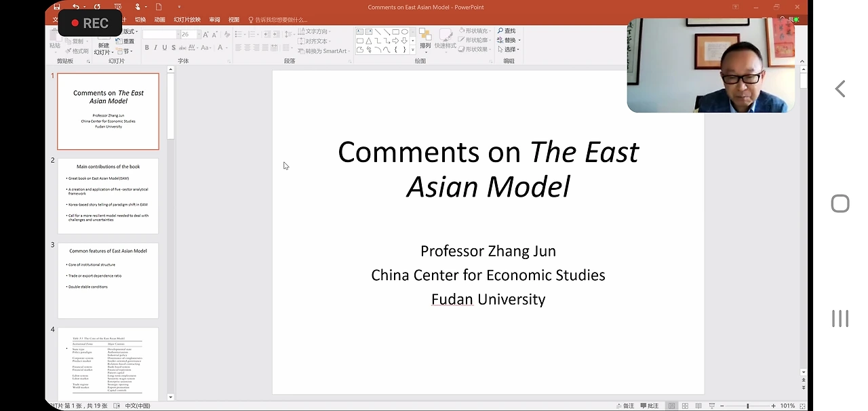Click the Save icon in quick access toolbar
868x411 pixels.
tap(57, 7)
